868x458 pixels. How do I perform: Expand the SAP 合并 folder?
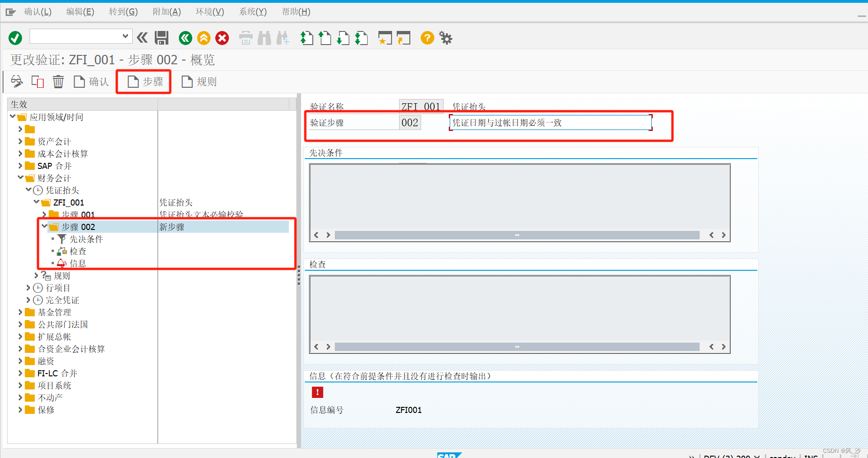click(20, 165)
